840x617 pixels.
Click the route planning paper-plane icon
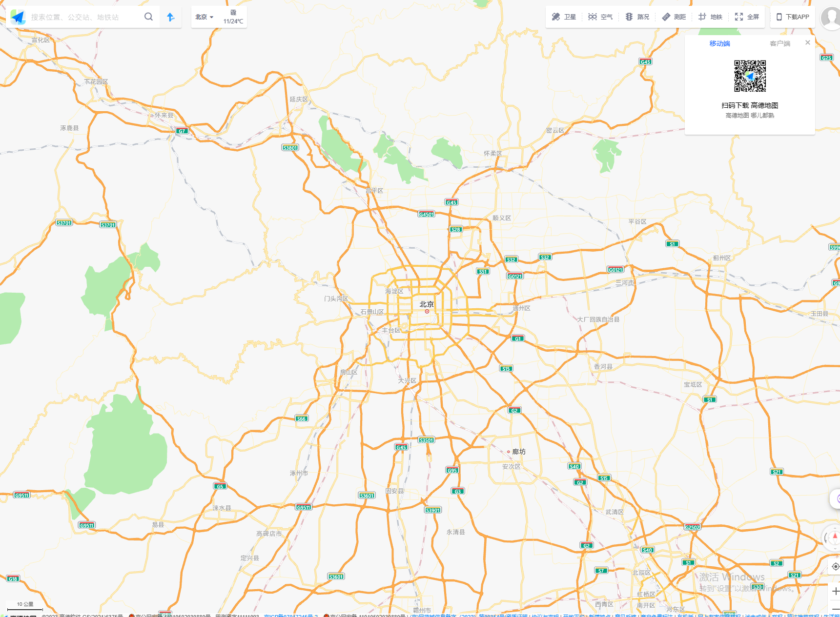click(170, 17)
